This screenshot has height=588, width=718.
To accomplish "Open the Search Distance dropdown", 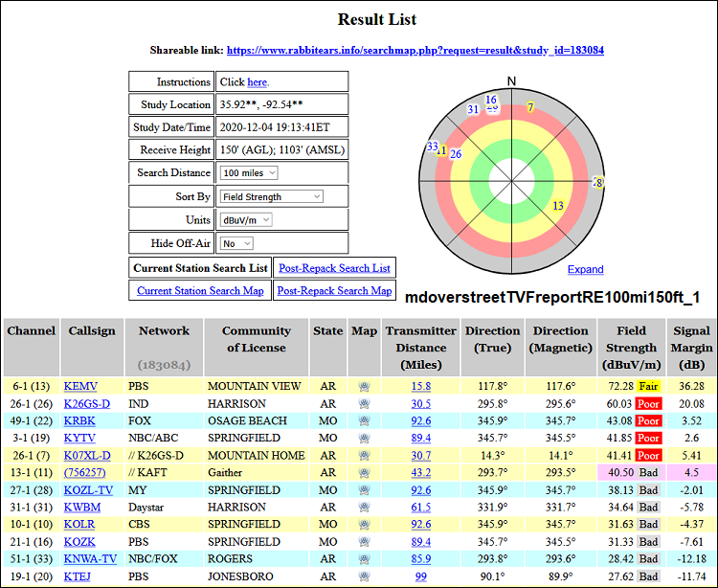I will [x=248, y=172].
